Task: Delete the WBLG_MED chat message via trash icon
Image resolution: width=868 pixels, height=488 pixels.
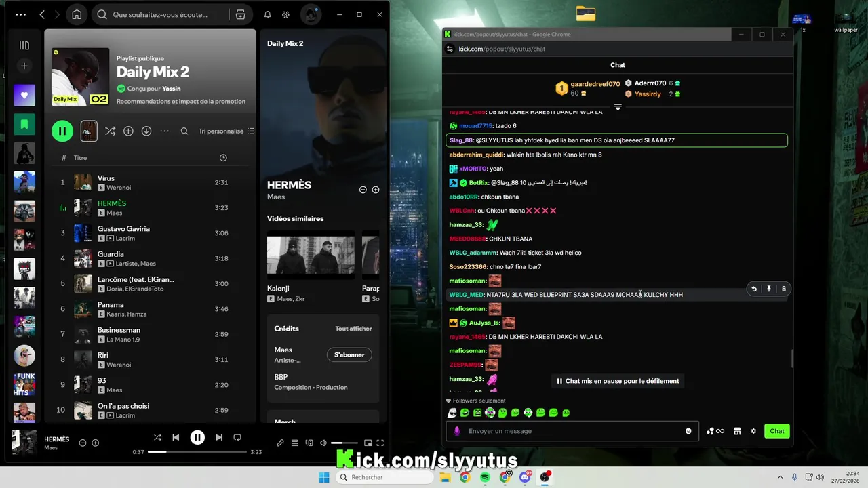Action: pos(784,289)
